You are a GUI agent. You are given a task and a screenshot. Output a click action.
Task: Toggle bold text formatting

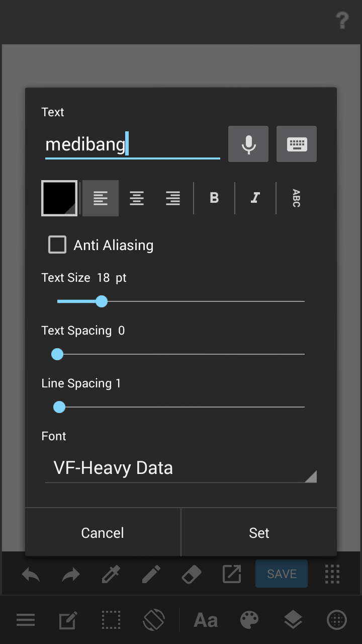click(214, 198)
